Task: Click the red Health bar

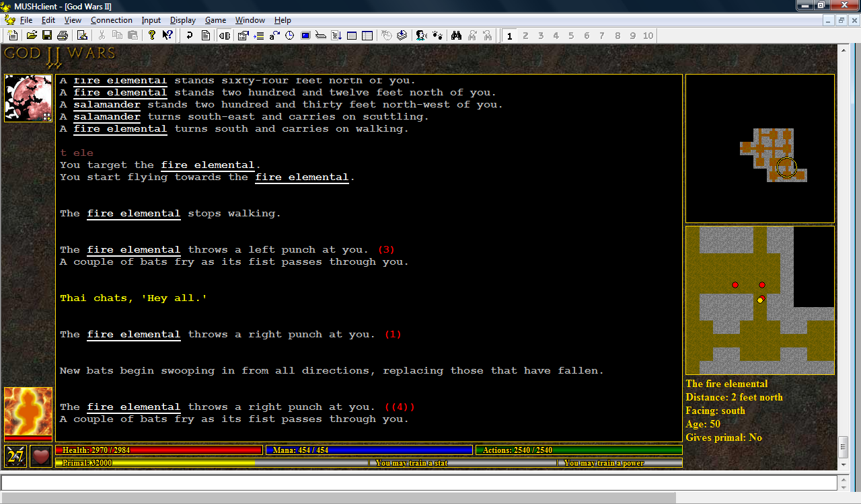Action: click(159, 450)
